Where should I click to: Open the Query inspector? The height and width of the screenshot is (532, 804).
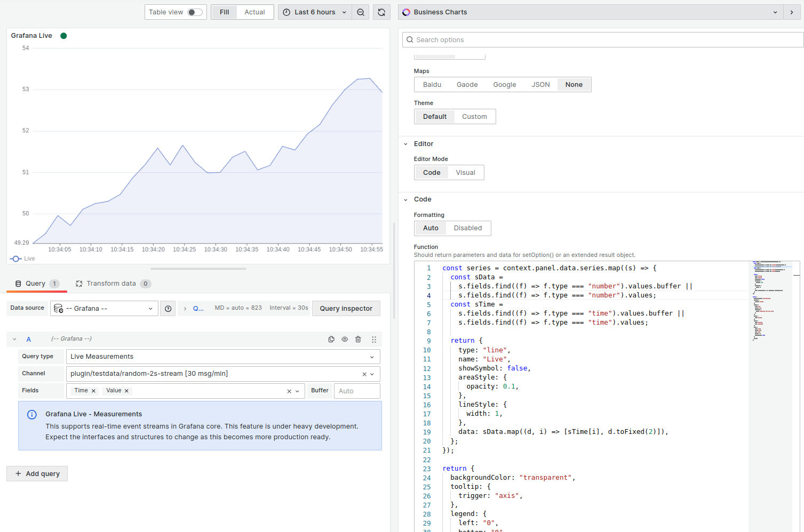point(346,309)
